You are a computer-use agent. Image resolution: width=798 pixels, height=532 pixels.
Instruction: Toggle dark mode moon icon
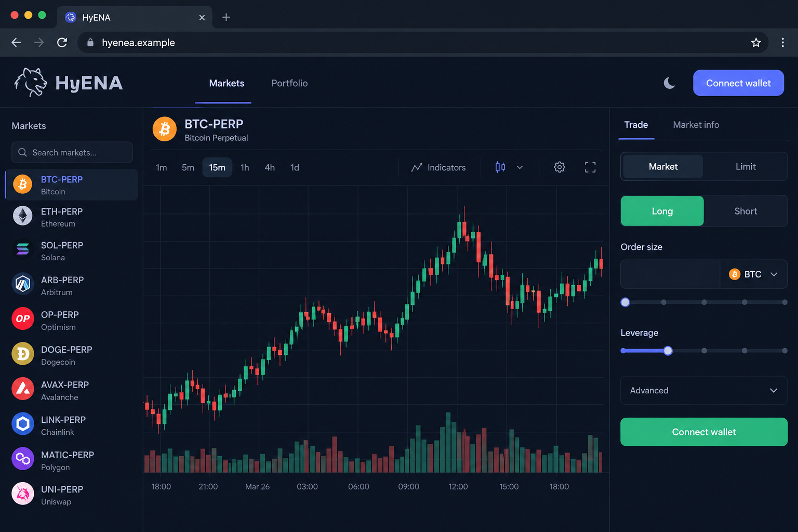pos(669,83)
